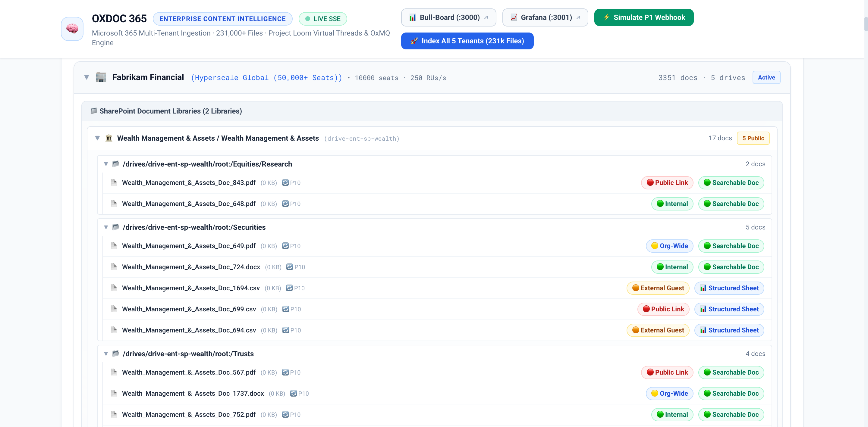Screen dimensions: 868x427
Task: Click the ENTERPRISE CONTENT INTELLIGENCE label
Action: click(222, 19)
